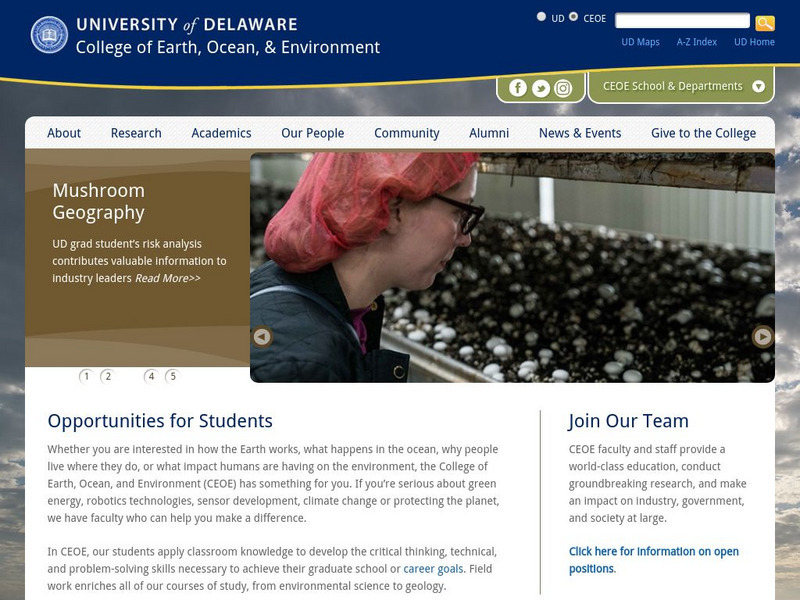Open the CEOE Instagram icon
This screenshot has width=800, height=600.
(x=563, y=88)
